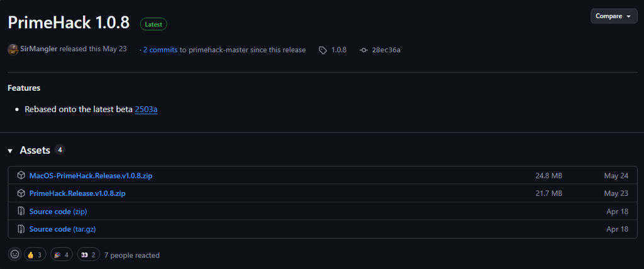This screenshot has height=269, width=644.
Task: Click the Latest release badge
Action: pyautogui.click(x=153, y=25)
